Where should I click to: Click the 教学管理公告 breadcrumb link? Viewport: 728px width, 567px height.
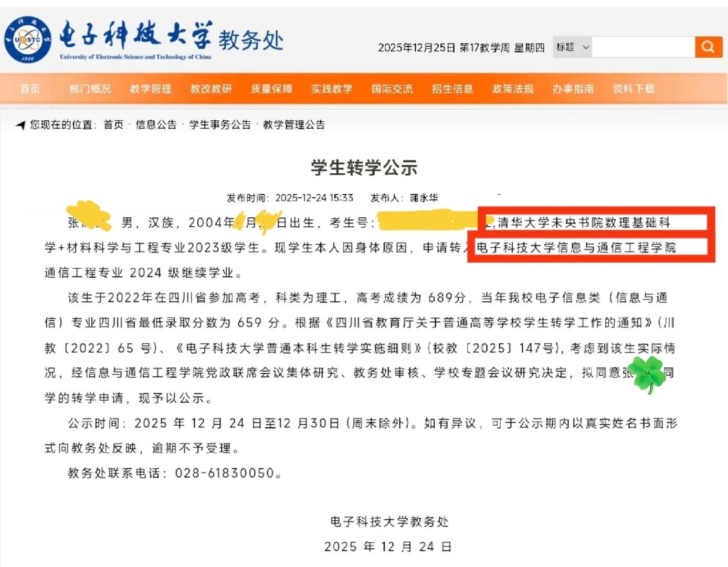click(294, 125)
